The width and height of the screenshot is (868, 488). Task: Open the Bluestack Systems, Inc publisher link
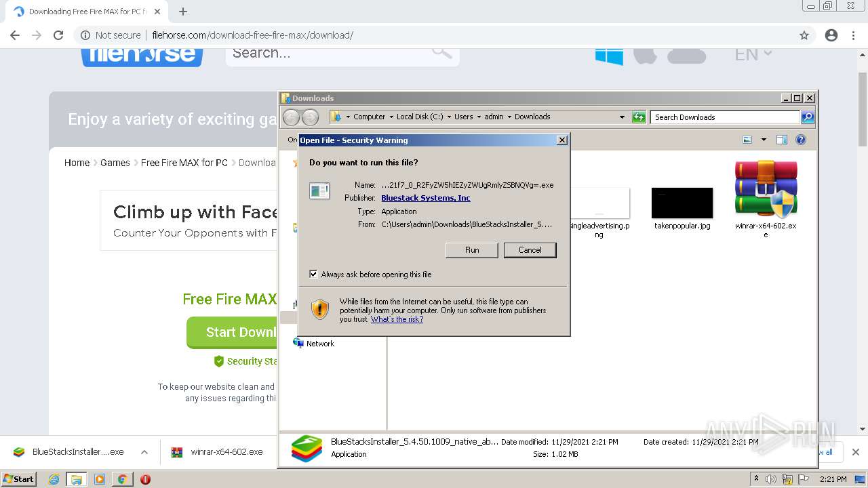(425, 198)
